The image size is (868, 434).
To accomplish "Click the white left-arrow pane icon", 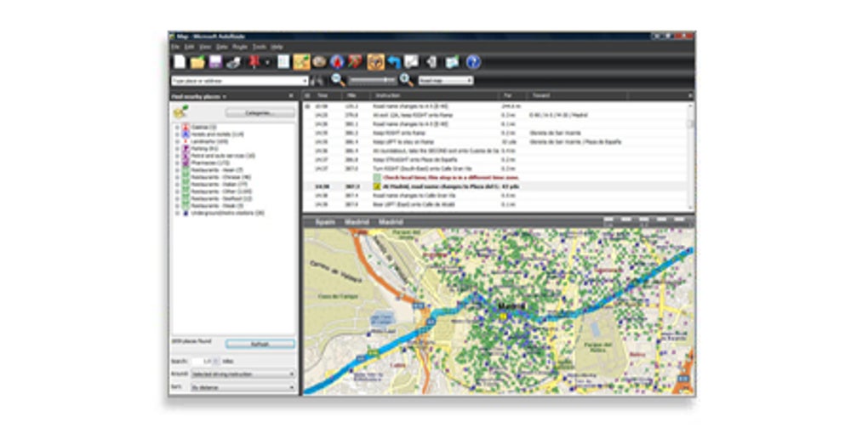I will [432, 61].
